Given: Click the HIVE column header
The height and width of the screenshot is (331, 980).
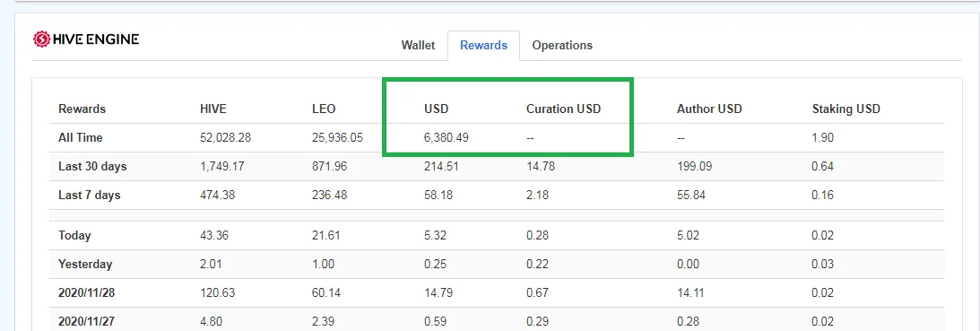Looking at the screenshot, I should click(213, 109).
